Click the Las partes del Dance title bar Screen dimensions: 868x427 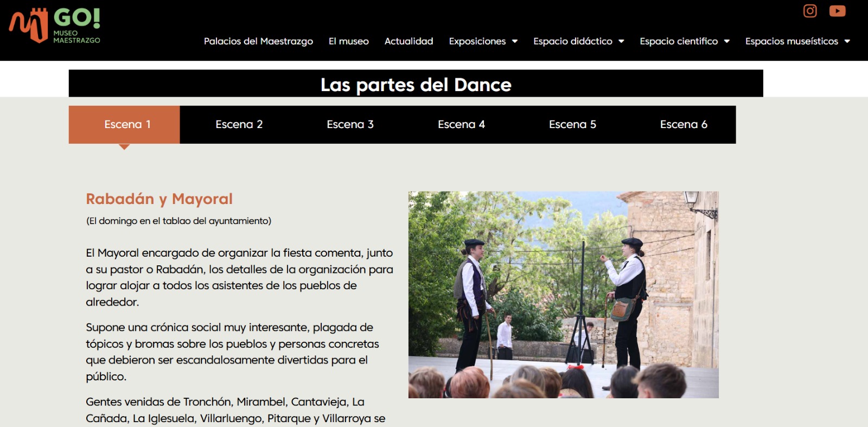(416, 85)
